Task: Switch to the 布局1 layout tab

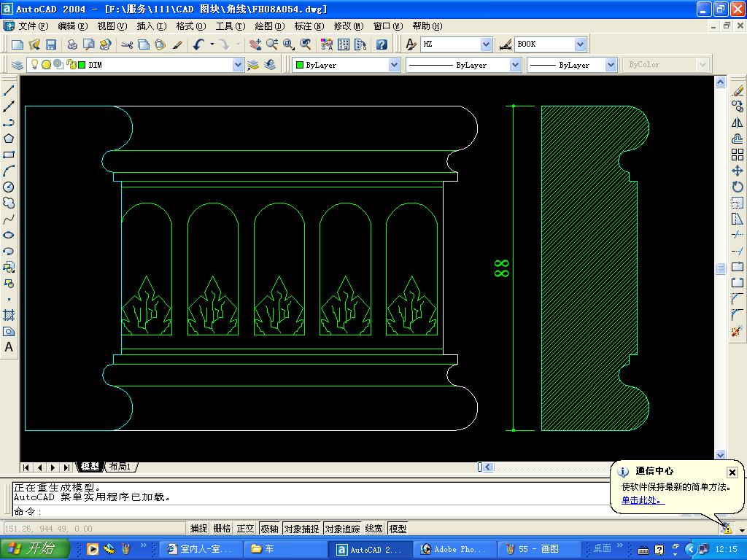Action: (x=120, y=467)
